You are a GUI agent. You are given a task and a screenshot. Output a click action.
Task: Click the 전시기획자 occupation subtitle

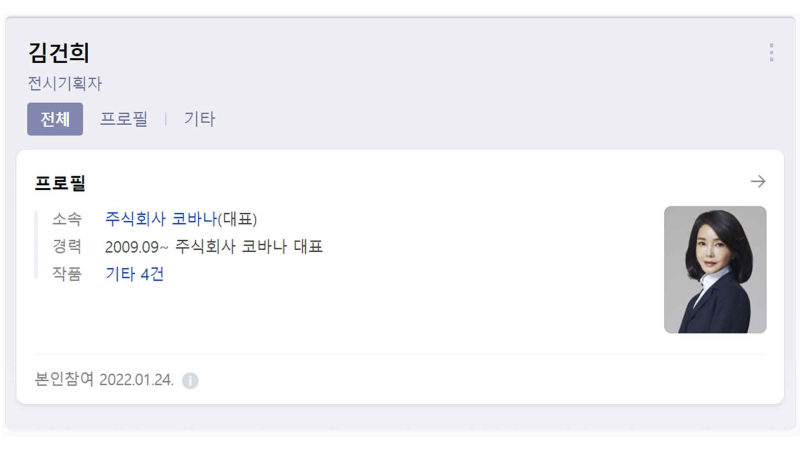pyautogui.click(x=65, y=84)
